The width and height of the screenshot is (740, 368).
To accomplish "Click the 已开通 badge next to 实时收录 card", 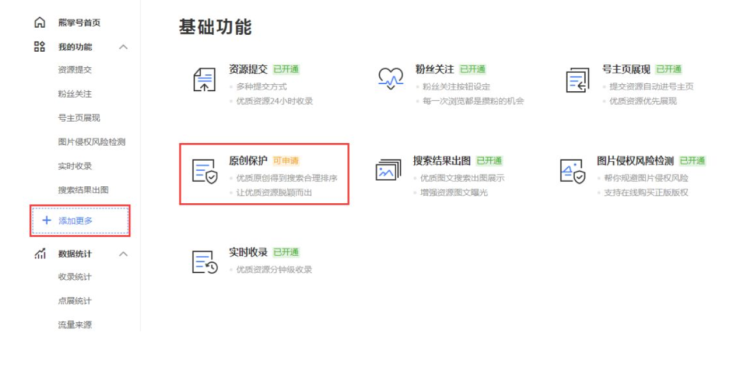I will (x=286, y=252).
